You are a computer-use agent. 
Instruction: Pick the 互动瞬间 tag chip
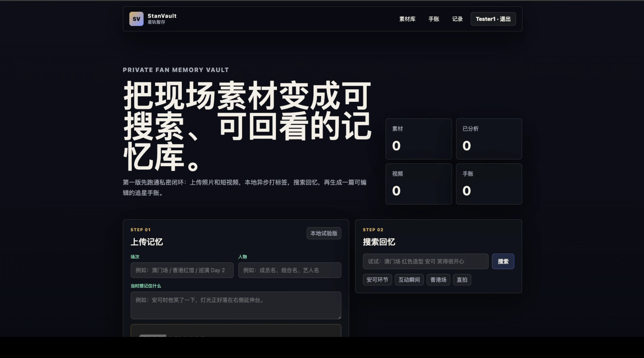click(409, 279)
